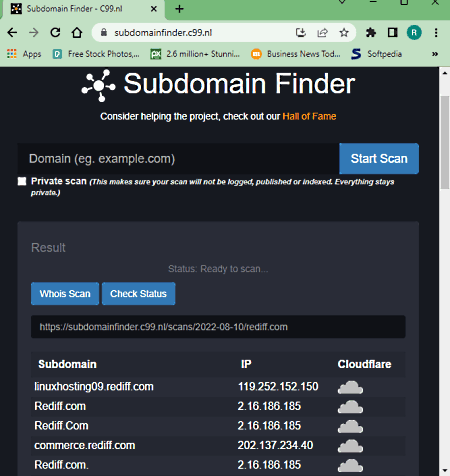This screenshot has height=476, width=450.
Task: Click the Status: Ready to scan text
Action: (x=218, y=269)
